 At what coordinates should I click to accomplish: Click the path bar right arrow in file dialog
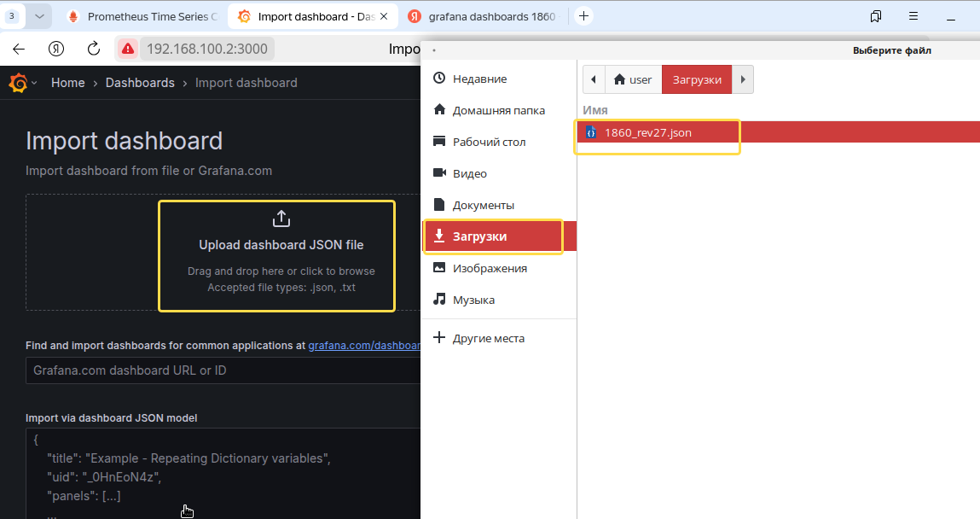pos(743,79)
